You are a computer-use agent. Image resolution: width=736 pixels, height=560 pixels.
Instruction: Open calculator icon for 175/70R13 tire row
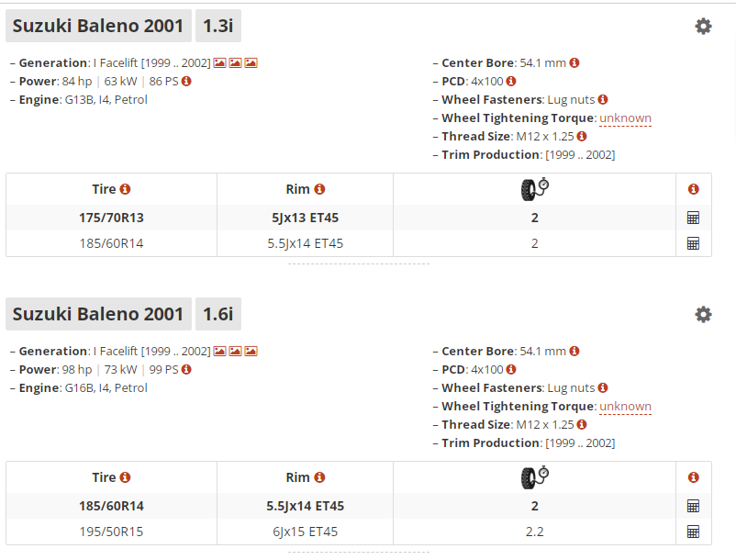click(693, 218)
